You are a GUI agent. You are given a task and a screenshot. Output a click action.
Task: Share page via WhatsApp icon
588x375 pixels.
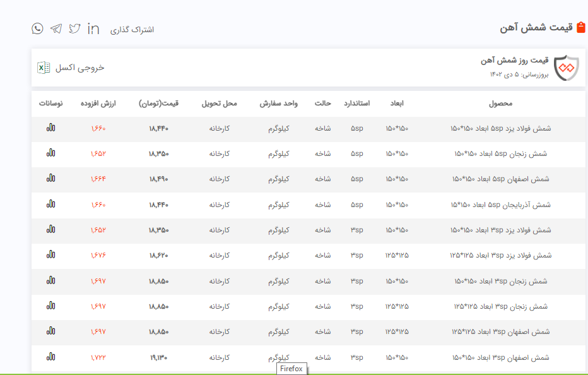pos(38,28)
